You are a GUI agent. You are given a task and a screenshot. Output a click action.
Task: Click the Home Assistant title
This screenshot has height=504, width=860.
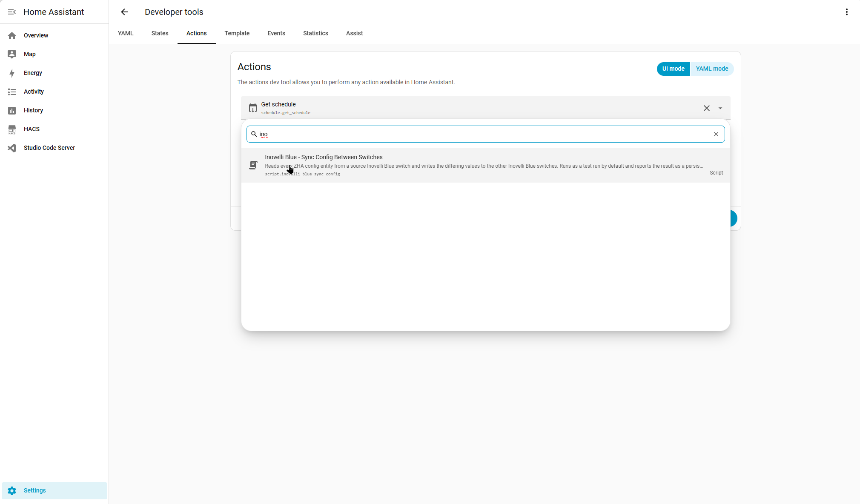click(54, 12)
